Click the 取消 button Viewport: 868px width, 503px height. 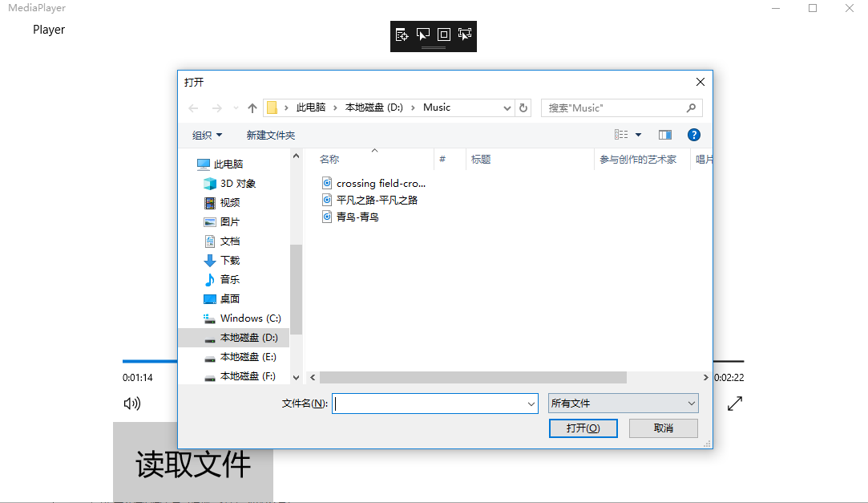click(x=663, y=428)
